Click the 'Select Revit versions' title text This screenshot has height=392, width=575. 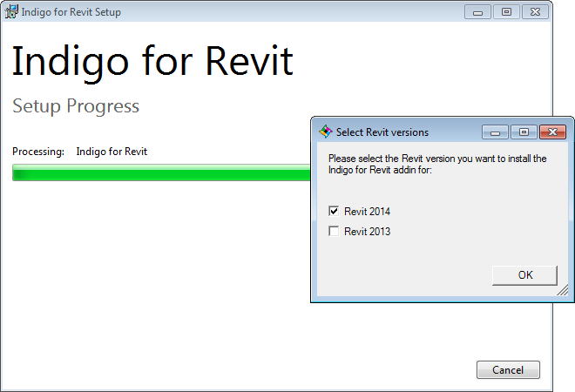coord(382,132)
